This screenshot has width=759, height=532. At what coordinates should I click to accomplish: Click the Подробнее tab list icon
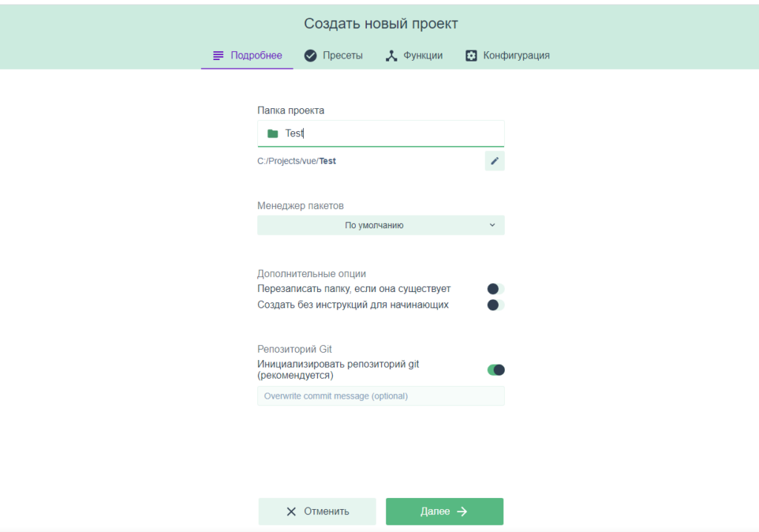[218, 56]
